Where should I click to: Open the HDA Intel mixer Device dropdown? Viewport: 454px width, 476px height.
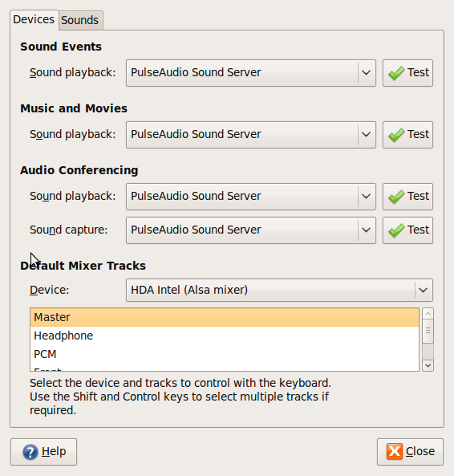279,291
